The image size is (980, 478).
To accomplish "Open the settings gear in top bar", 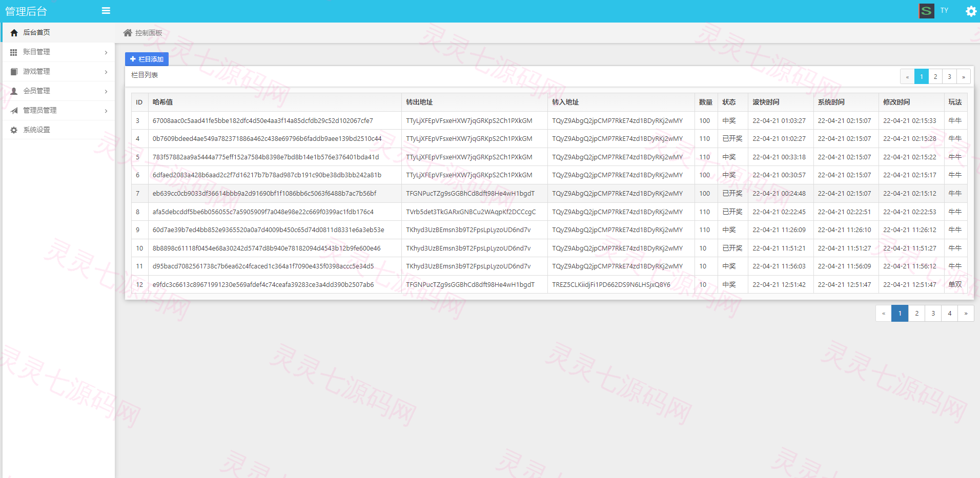I will click(x=971, y=11).
